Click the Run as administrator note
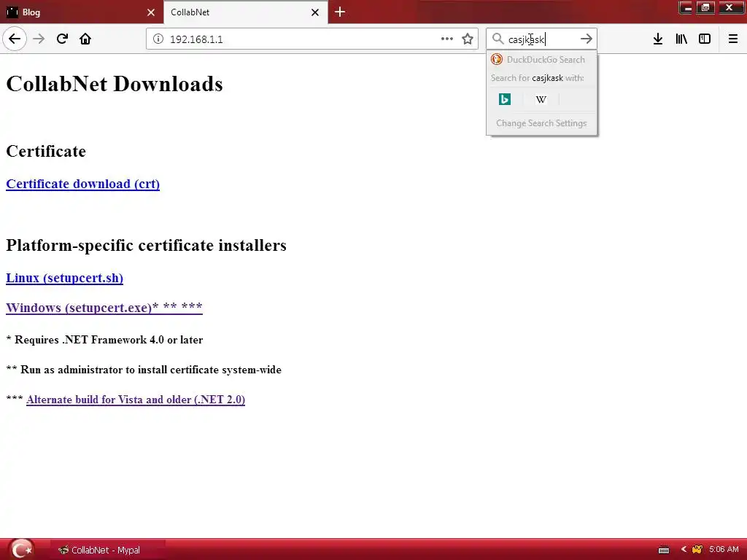 (144, 370)
